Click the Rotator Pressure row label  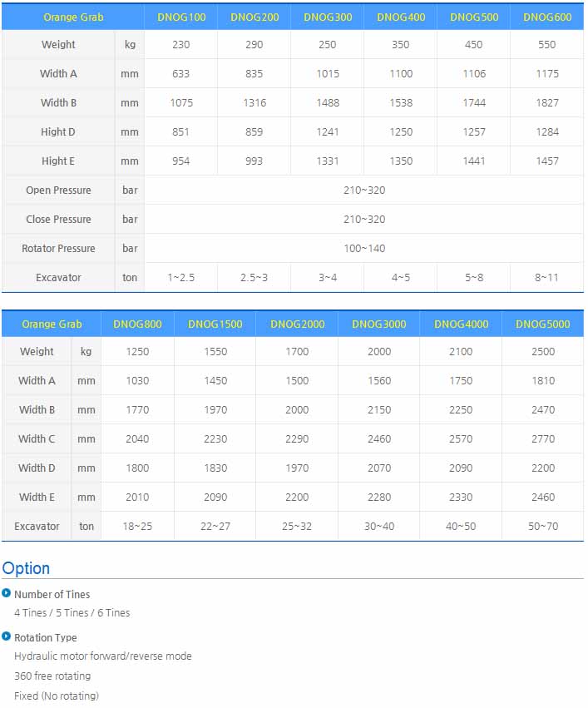pyautogui.click(x=58, y=249)
